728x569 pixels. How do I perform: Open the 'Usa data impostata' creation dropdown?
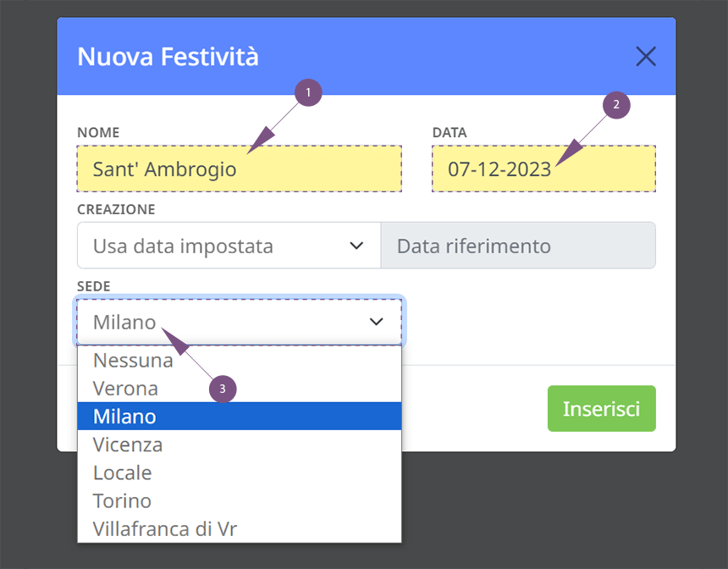pyautogui.click(x=229, y=246)
